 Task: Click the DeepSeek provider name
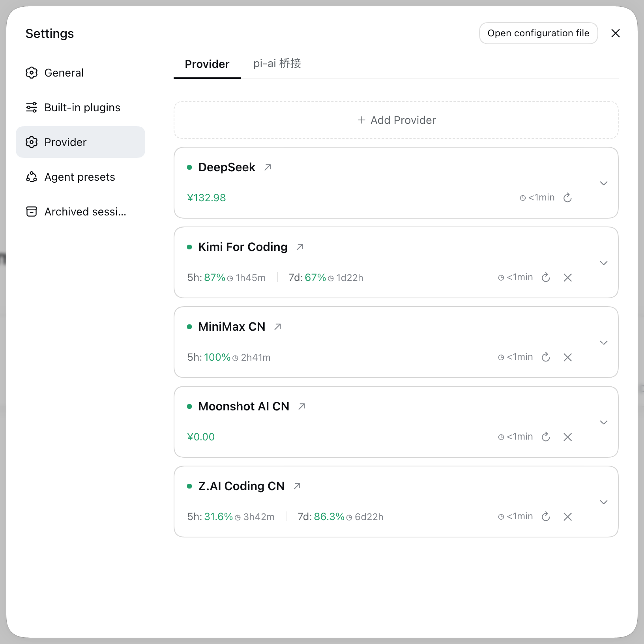tap(227, 167)
